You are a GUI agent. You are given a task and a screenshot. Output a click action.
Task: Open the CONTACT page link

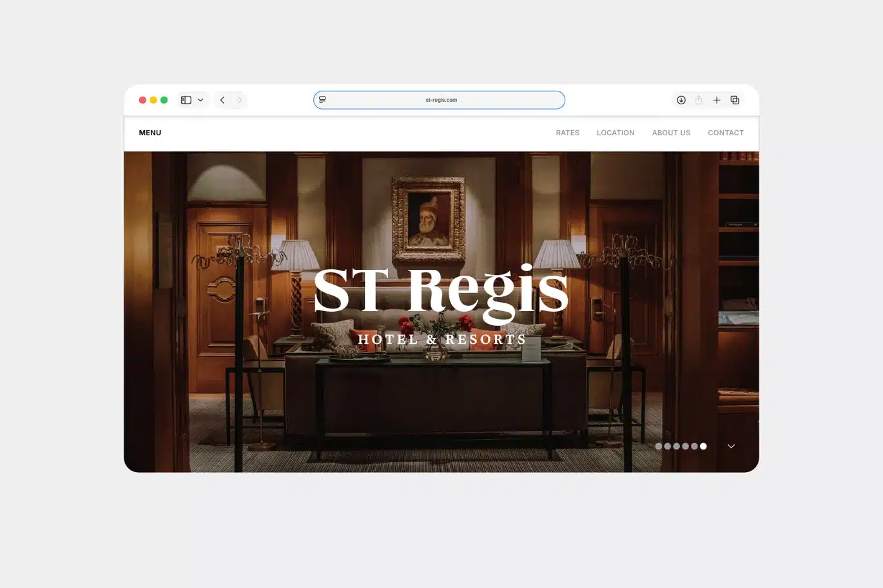(x=726, y=133)
